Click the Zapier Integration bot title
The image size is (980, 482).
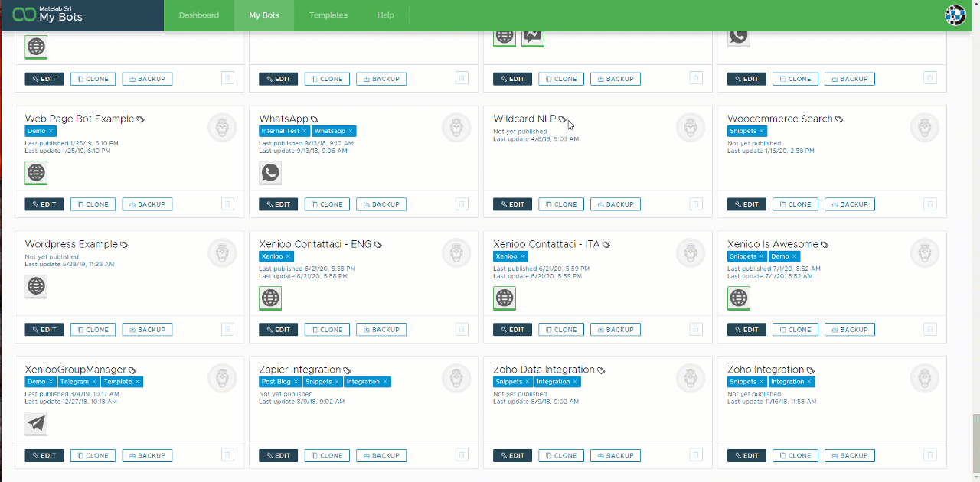click(300, 370)
